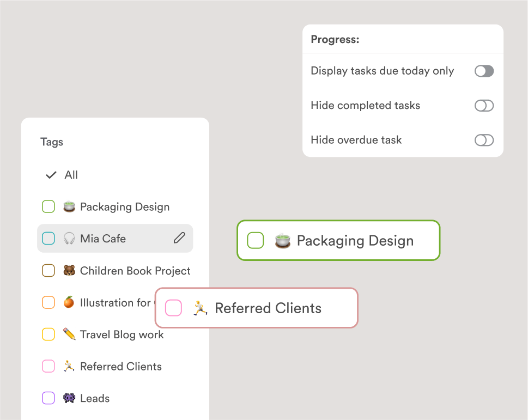Select the pencil icon next to Travel Blog work
This screenshot has height=420, width=528.
tap(69, 334)
